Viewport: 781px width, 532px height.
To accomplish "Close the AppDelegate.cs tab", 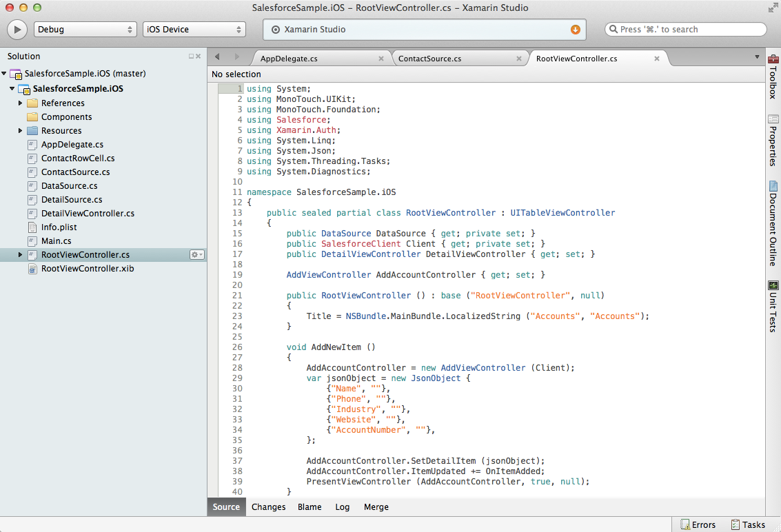I will point(381,59).
